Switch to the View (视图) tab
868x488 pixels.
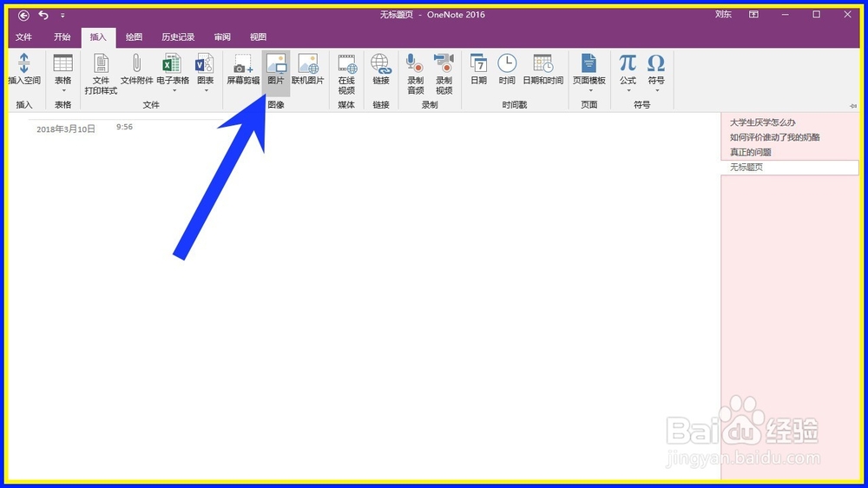[258, 37]
